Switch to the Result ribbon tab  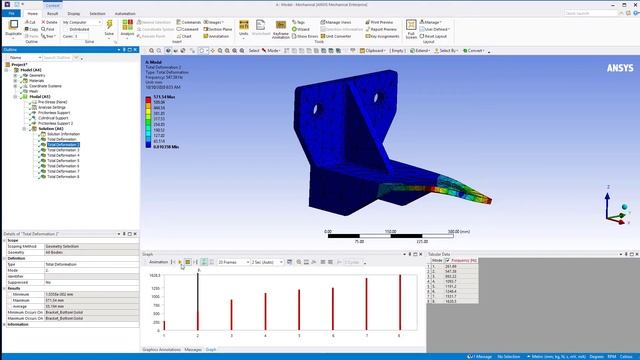(53, 13)
